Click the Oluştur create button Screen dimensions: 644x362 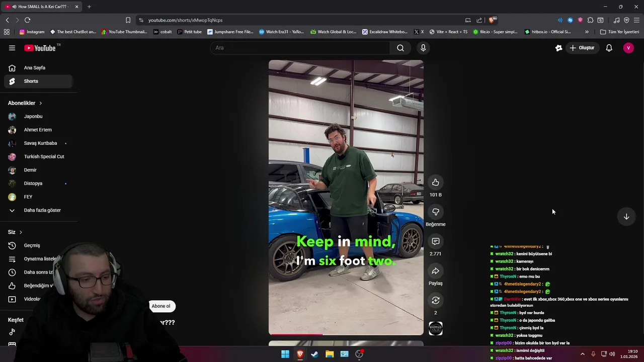tap(582, 48)
